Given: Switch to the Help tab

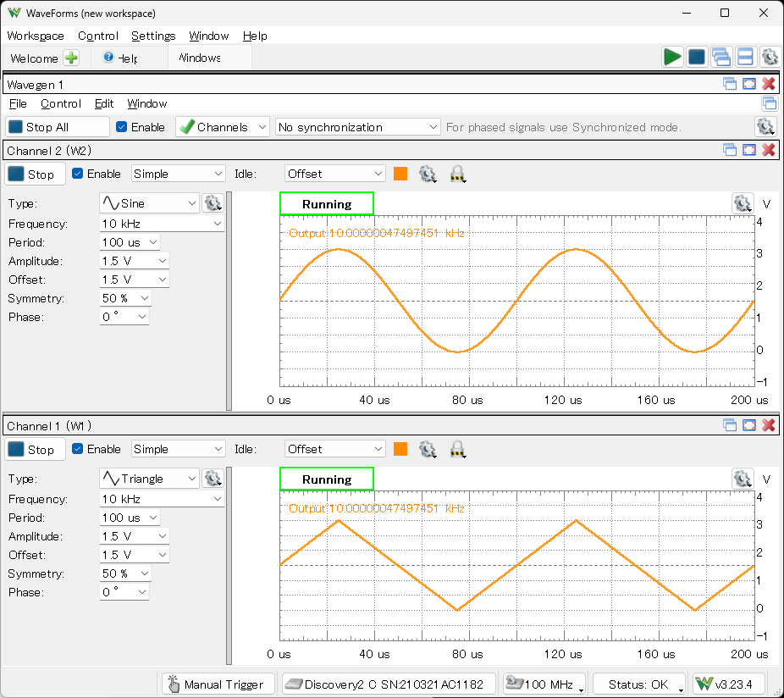Looking at the screenshot, I should [x=119, y=58].
